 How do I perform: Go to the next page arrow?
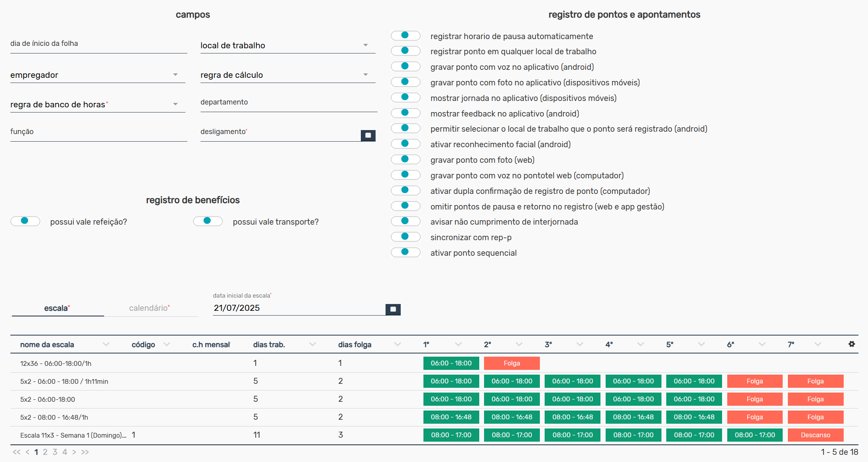[x=74, y=452]
